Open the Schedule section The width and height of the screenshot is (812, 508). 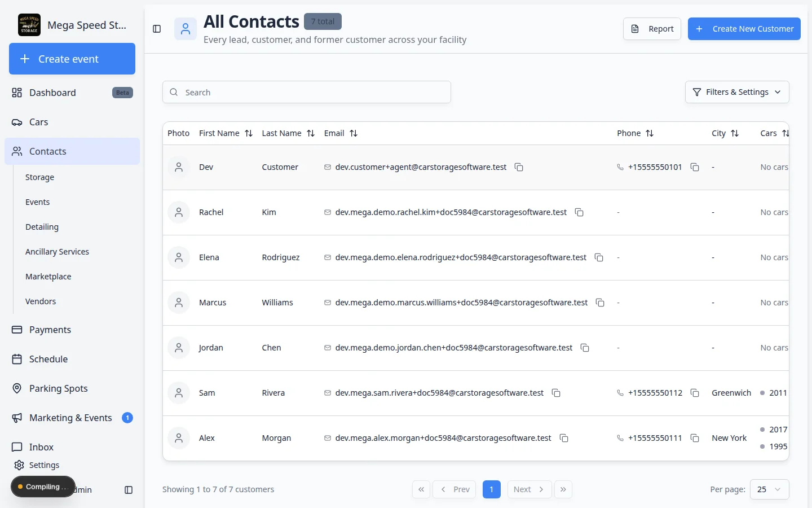pos(72,359)
